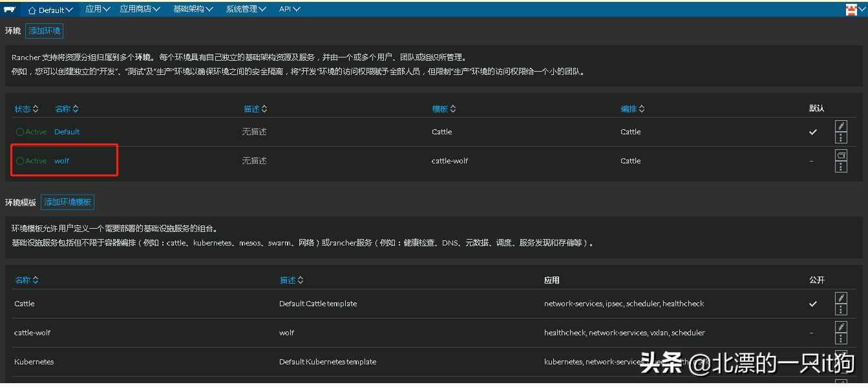Viewport: 868px width, 387px height.
Task: Open more actions for wolf environment
Action: pos(840,167)
